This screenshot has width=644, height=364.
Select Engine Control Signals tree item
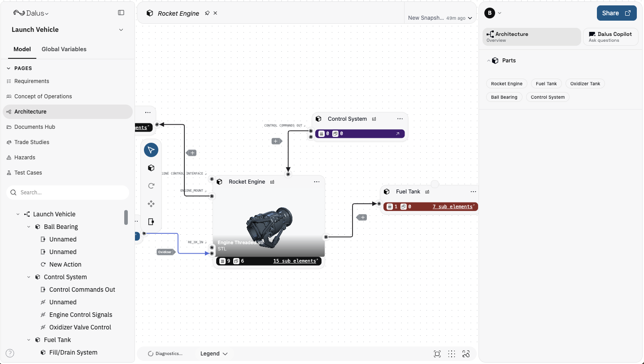coord(81,315)
